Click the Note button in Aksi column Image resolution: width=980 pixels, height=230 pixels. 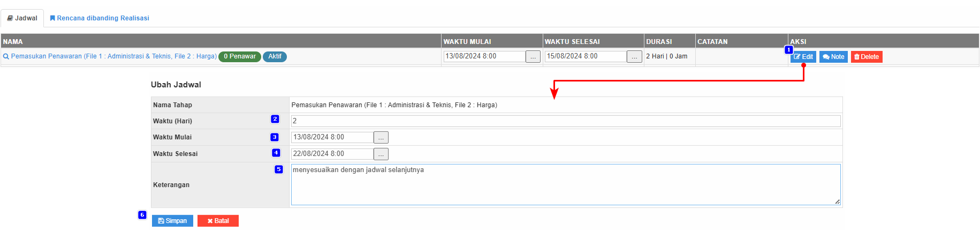(833, 57)
